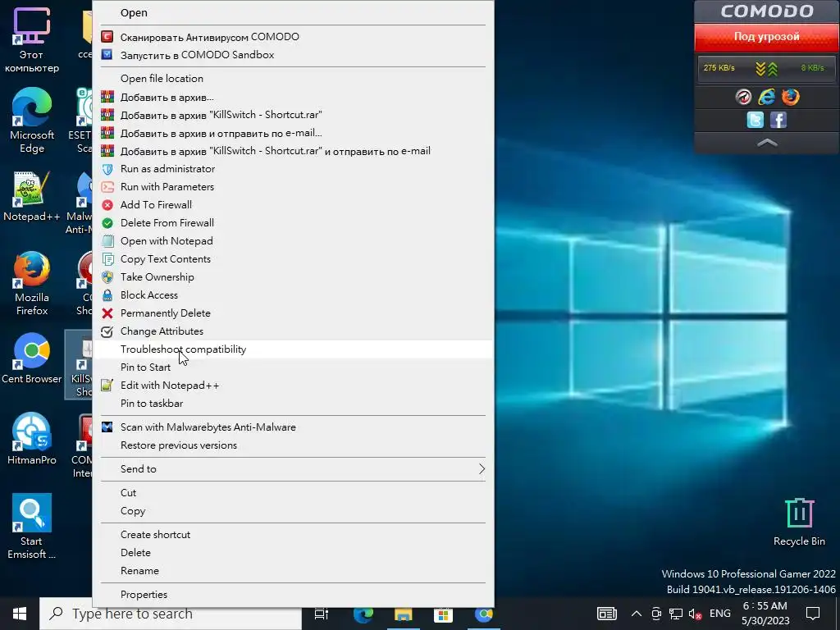Choose Rename in context menu
840x630 pixels.
(293, 571)
